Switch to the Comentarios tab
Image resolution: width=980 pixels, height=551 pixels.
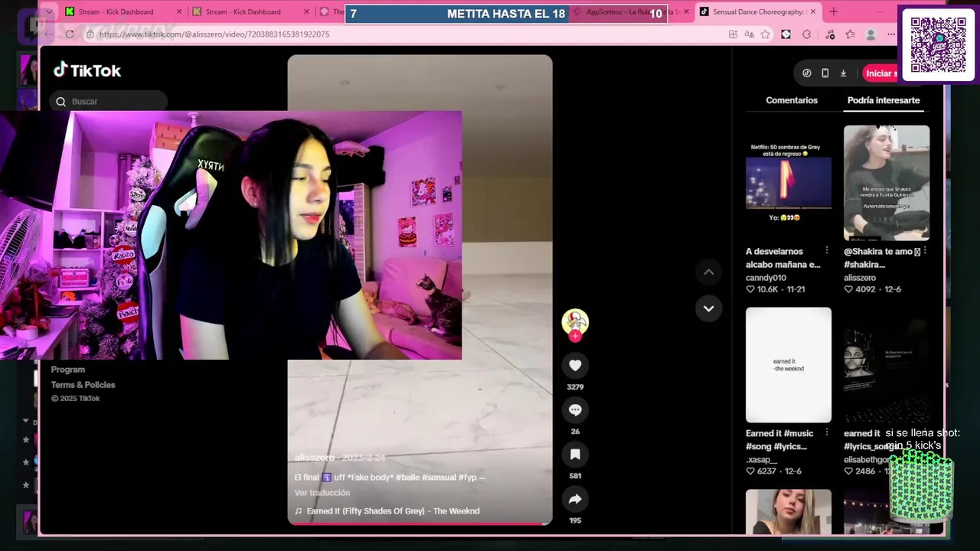tap(792, 100)
